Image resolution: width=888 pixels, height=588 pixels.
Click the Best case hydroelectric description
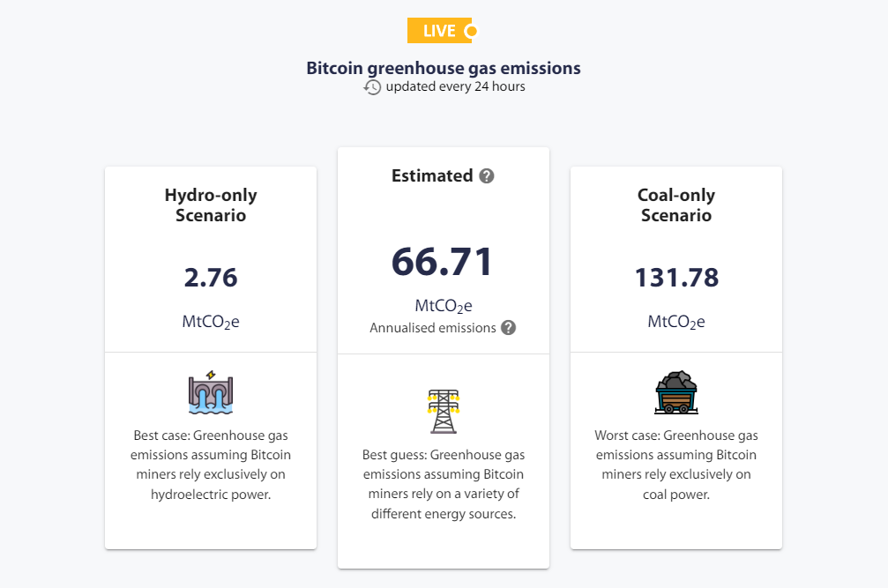pos(211,465)
